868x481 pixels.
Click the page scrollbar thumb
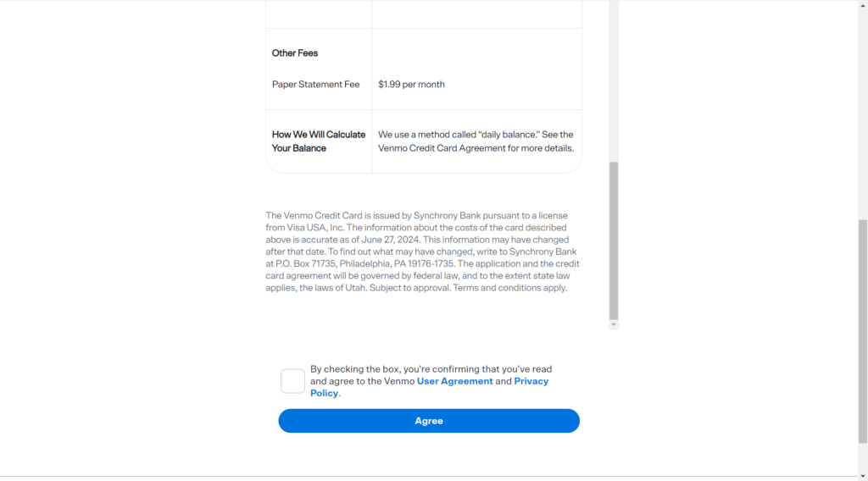pos(862,331)
